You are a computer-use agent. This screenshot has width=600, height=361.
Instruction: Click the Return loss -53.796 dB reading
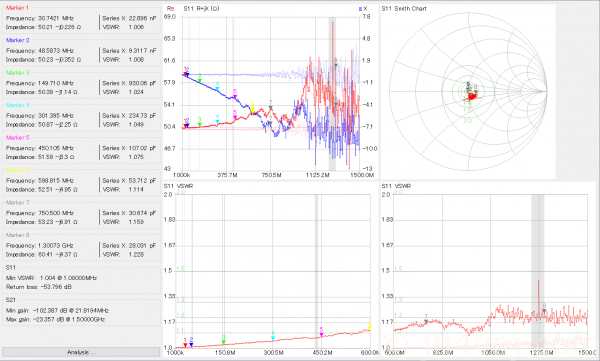pyautogui.click(x=39, y=287)
